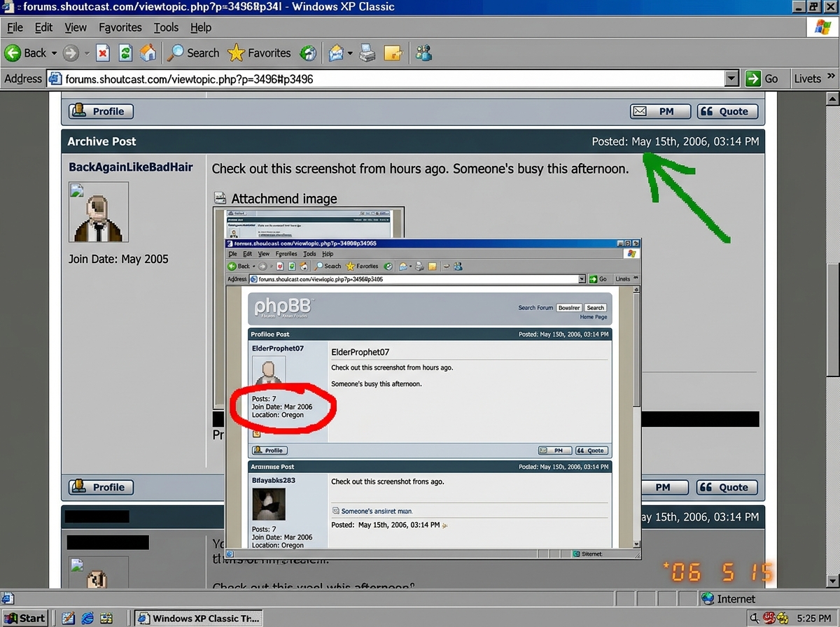
Task: Go to the Home page via house icon
Action: 148,52
